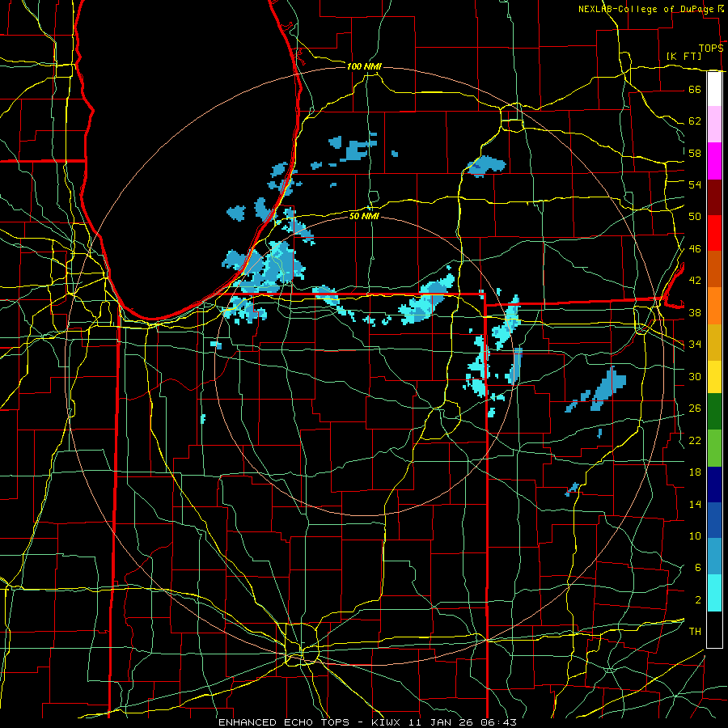Click the 42 legend value
Viewport: 728px width, 728px height.
coord(695,281)
